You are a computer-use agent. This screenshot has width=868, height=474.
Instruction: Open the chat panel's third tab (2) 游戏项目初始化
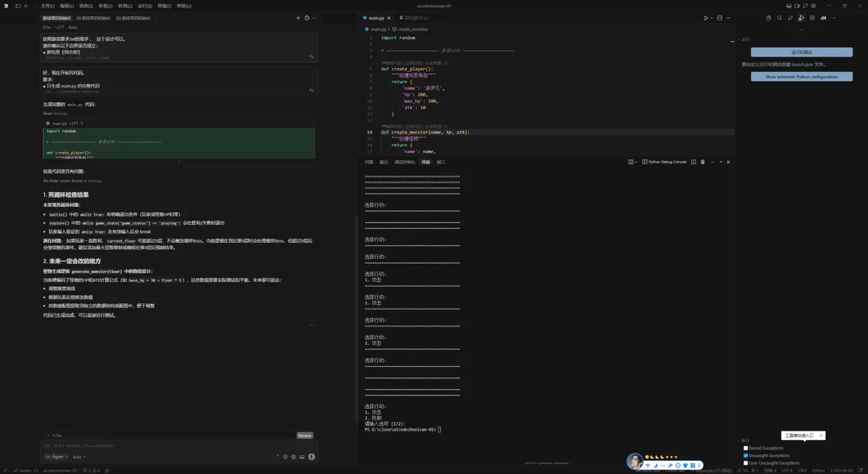[133, 18]
